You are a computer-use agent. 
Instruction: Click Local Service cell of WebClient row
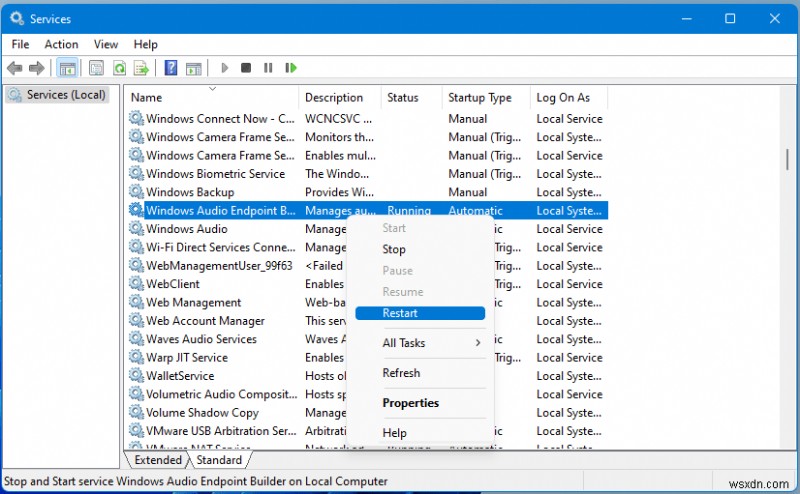(x=569, y=284)
